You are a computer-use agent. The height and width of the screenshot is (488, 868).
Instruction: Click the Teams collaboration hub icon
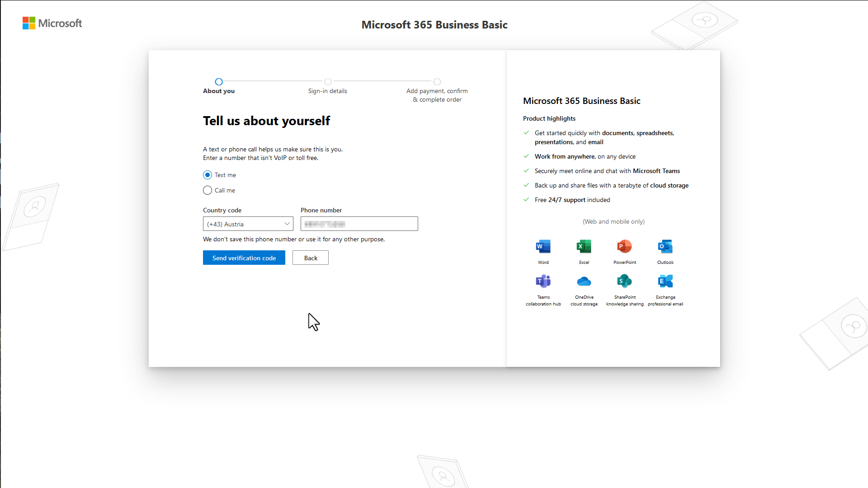coord(543,281)
